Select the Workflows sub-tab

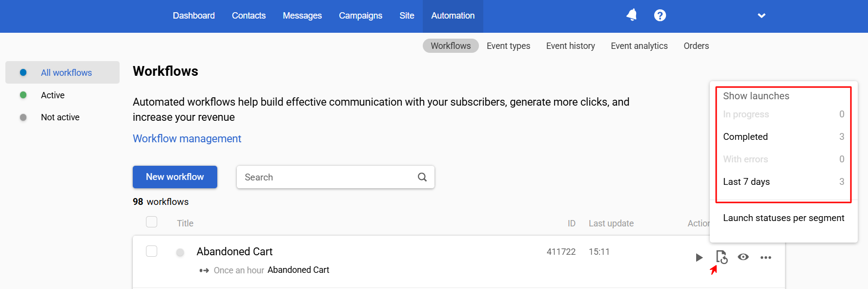pos(451,45)
